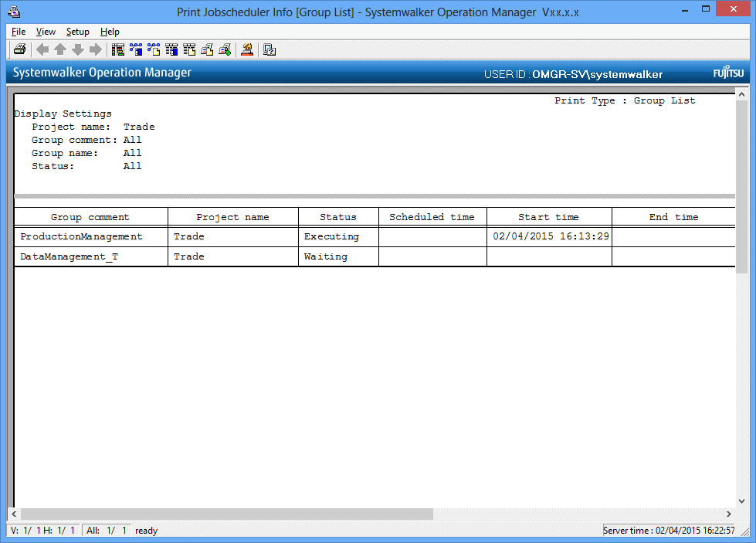Click the up arrow page navigation icon
Image resolution: width=756 pixels, height=543 pixels.
pyautogui.click(x=60, y=49)
